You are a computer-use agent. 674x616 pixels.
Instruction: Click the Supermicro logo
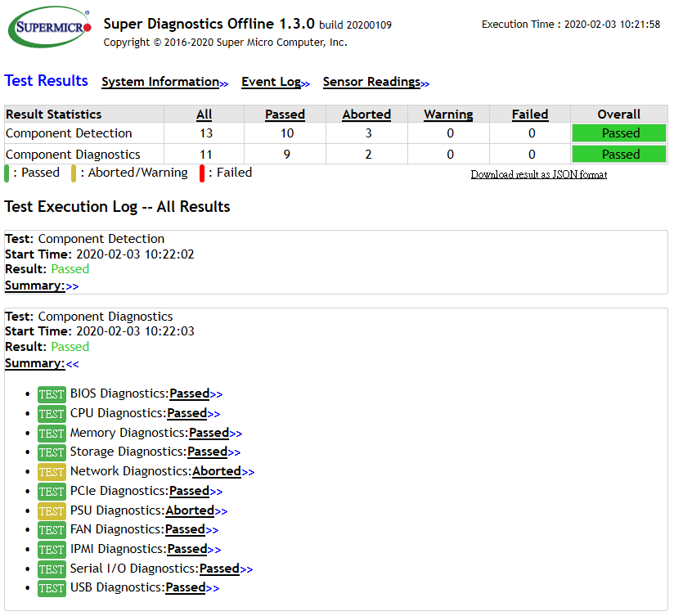(x=49, y=28)
